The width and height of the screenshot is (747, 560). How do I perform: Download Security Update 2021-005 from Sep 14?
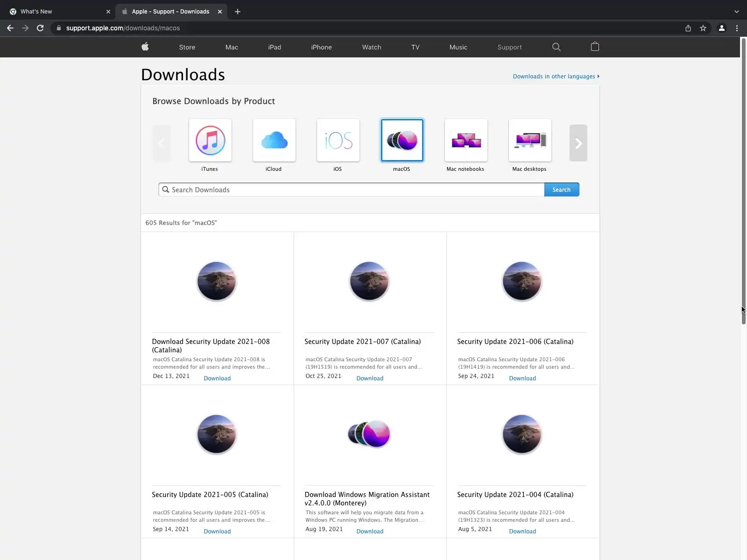tap(217, 532)
